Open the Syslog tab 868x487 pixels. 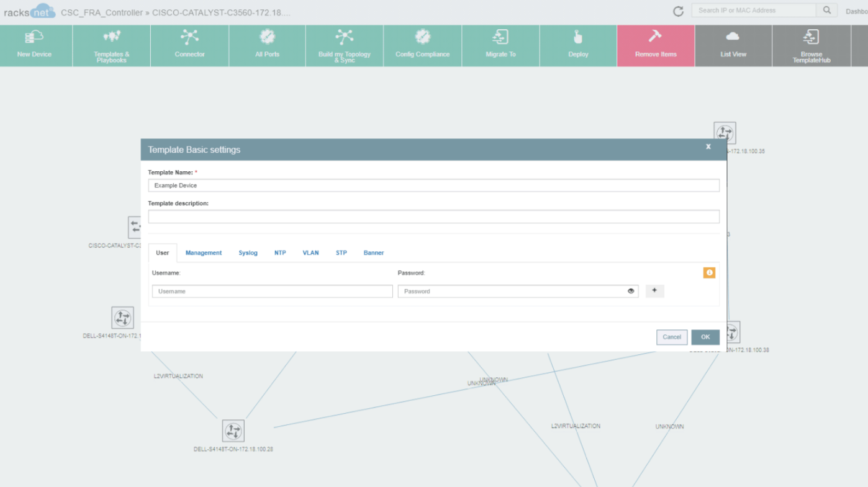pos(248,253)
